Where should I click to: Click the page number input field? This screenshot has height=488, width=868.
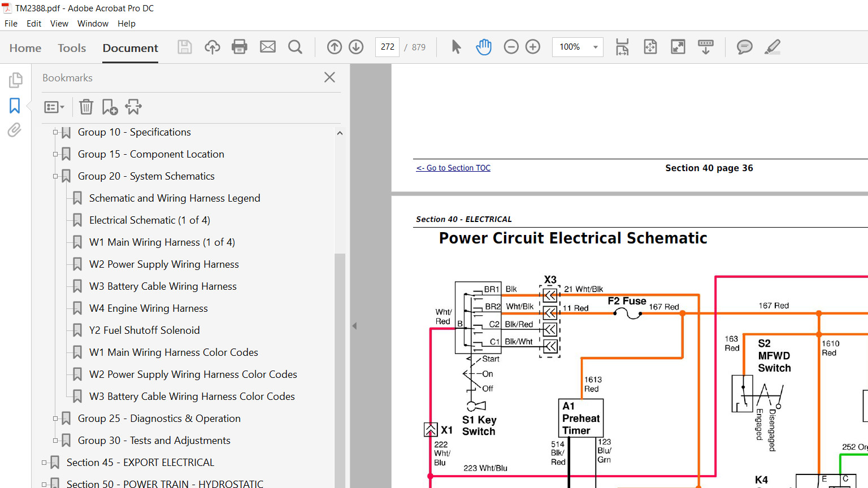(x=388, y=47)
